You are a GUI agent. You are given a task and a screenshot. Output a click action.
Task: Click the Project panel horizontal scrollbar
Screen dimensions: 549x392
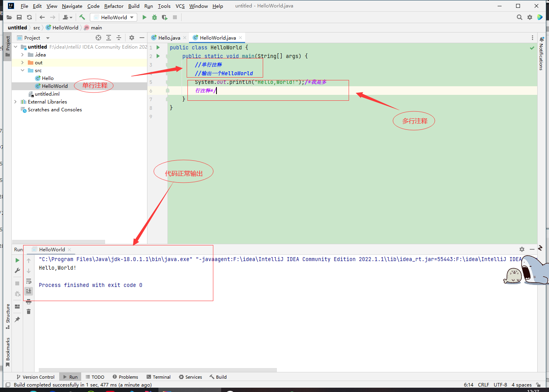pos(58,242)
